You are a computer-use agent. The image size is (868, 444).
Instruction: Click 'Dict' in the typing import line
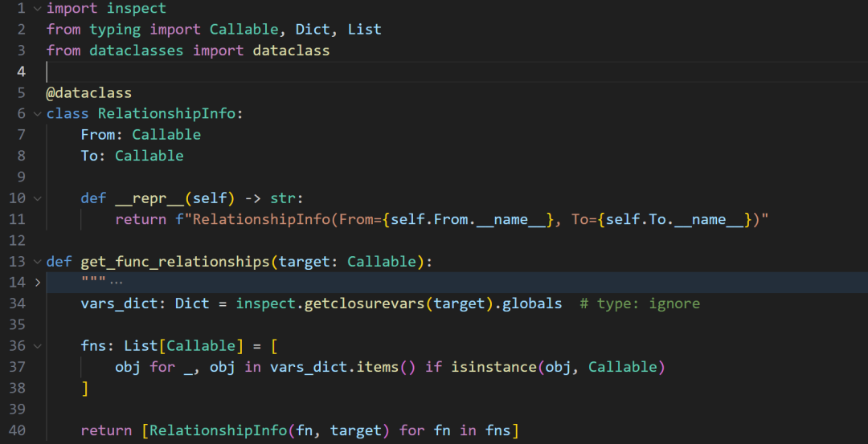pos(312,29)
